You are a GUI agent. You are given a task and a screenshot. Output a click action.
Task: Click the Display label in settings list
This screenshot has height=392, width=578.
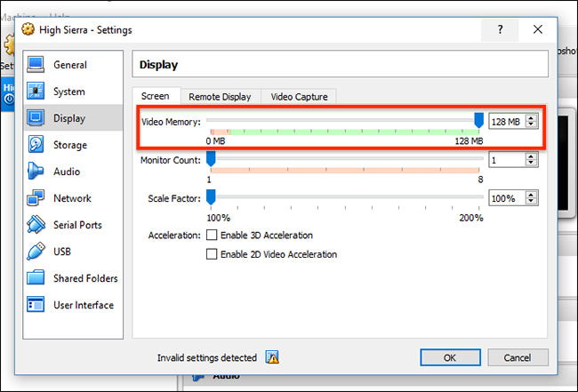click(69, 118)
